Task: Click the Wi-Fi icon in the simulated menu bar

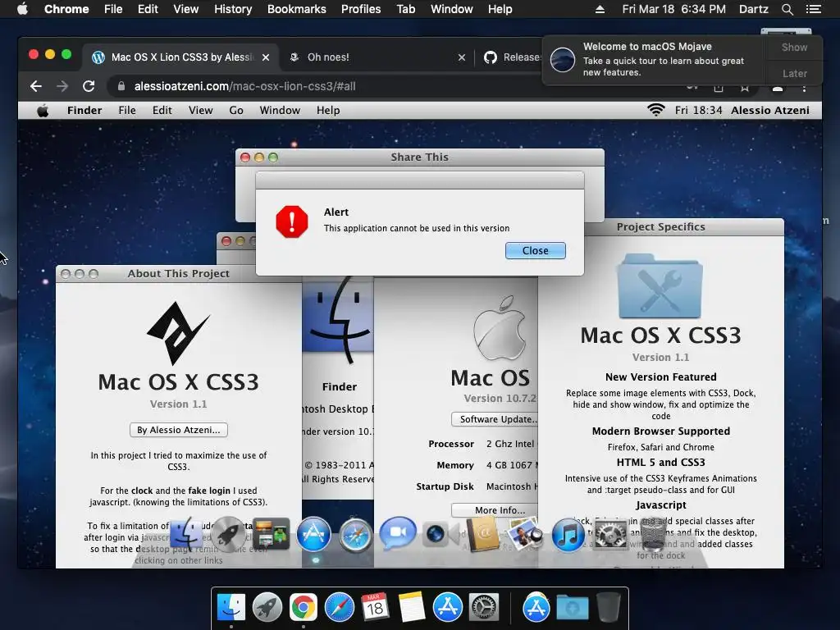Action: [655, 110]
